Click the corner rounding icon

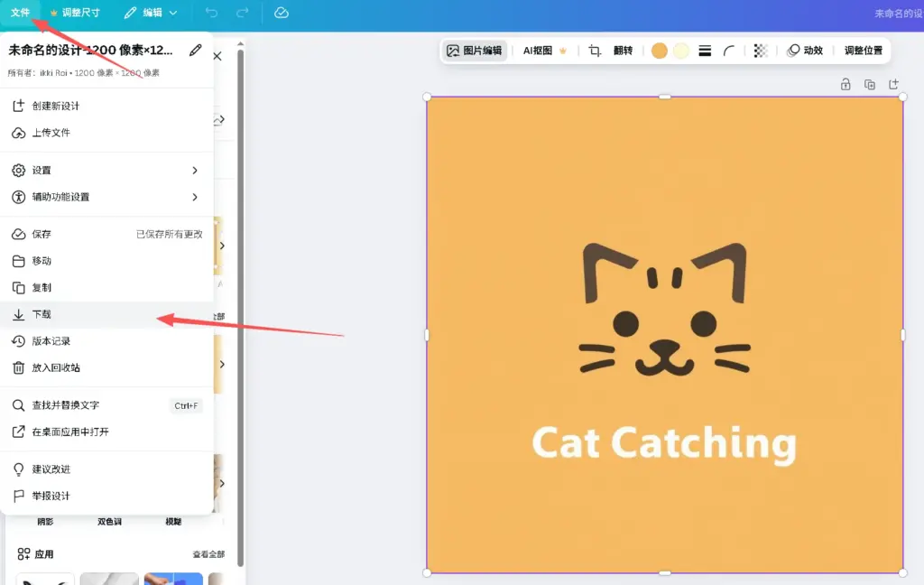pyautogui.click(x=728, y=51)
